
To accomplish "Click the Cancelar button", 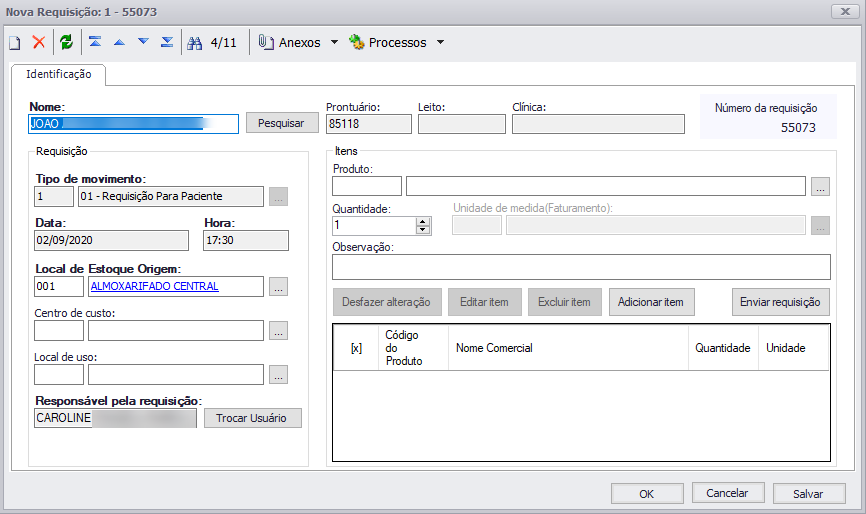I will coord(727,493).
